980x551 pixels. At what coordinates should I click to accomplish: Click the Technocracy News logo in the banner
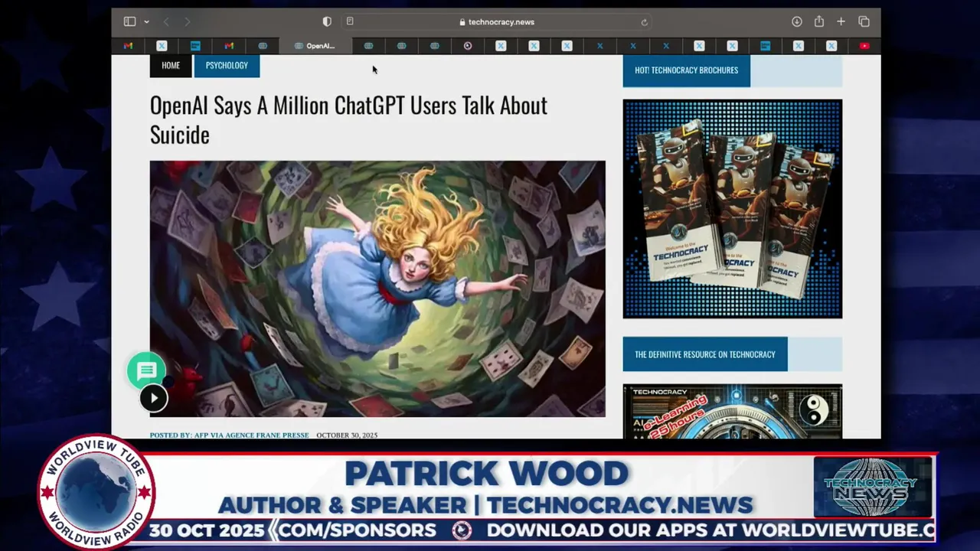[x=873, y=487]
